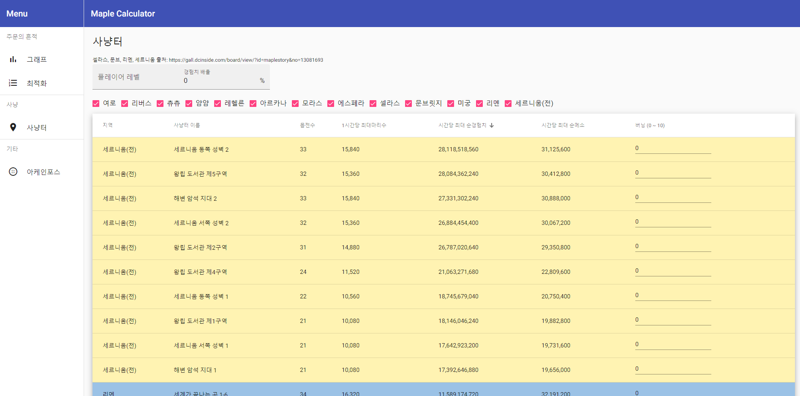The height and width of the screenshot is (396, 800).
Task: Select the 해변 암석 지대 1 map name
Action: coord(195,370)
